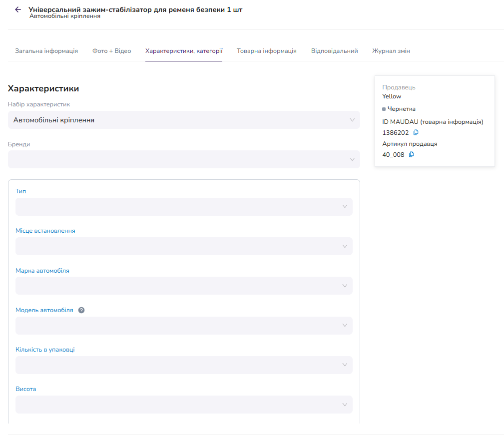Click the Марка автомобіля label
This screenshot has height=437, width=504.
click(x=42, y=271)
